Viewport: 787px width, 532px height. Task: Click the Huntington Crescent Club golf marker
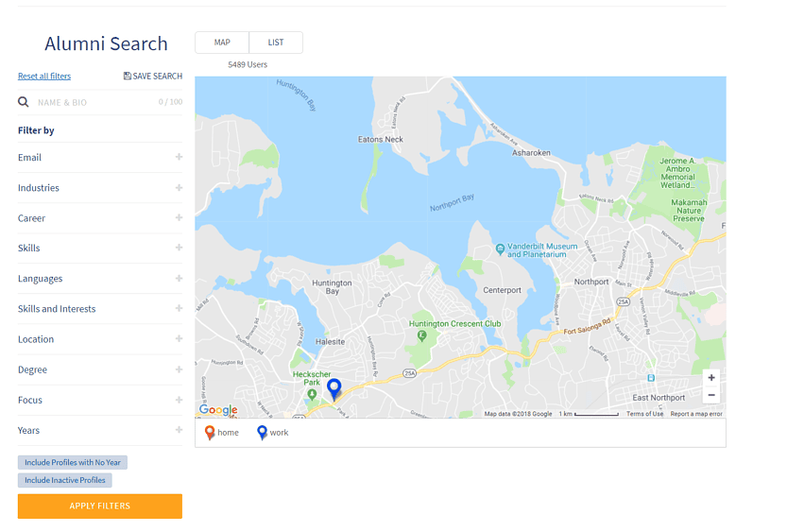pos(422,335)
